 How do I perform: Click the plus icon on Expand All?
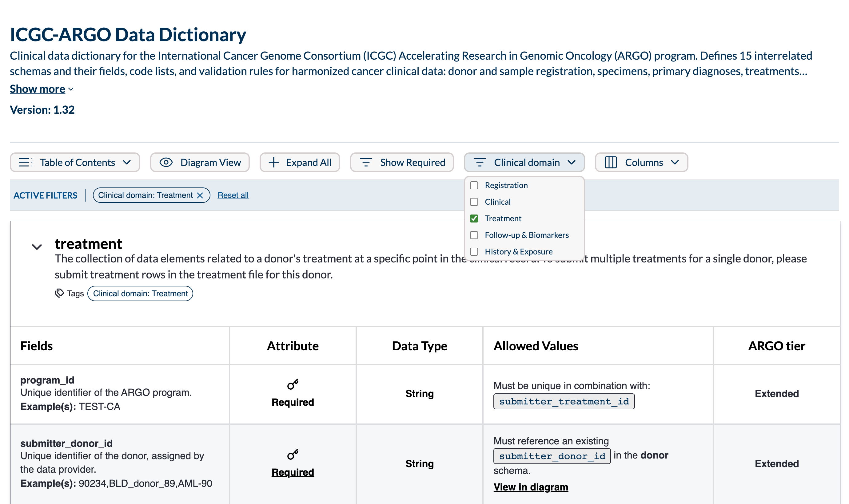pos(273,162)
